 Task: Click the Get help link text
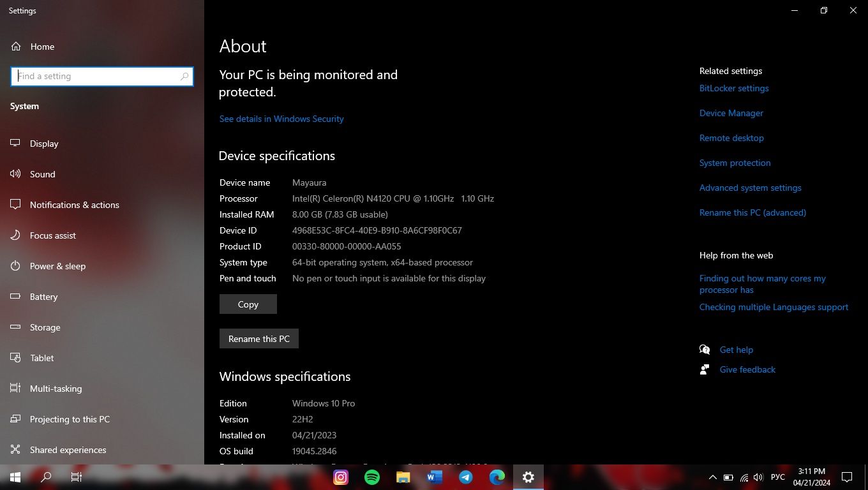tap(737, 350)
